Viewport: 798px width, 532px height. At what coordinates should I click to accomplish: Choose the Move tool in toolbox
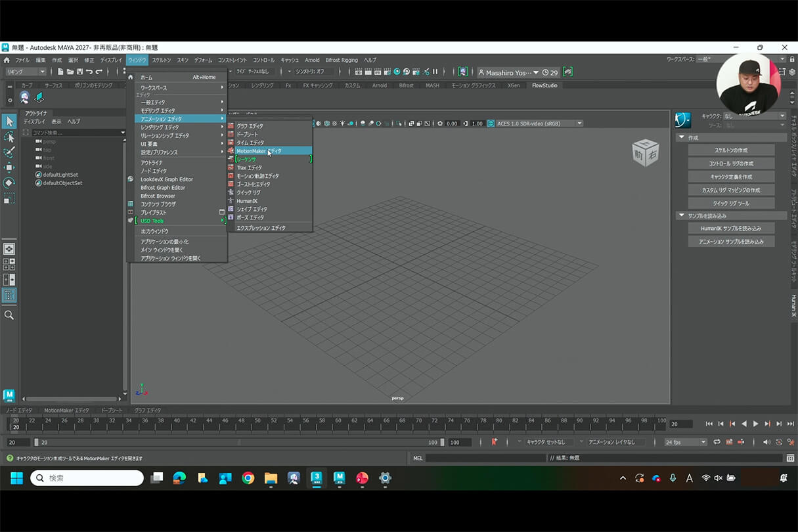tap(9, 167)
